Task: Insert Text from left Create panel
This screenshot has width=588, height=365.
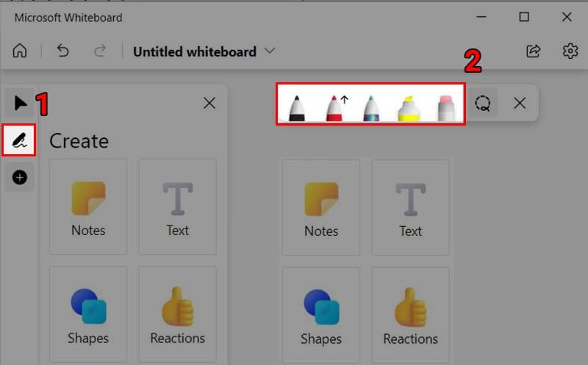Action: pyautogui.click(x=177, y=207)
